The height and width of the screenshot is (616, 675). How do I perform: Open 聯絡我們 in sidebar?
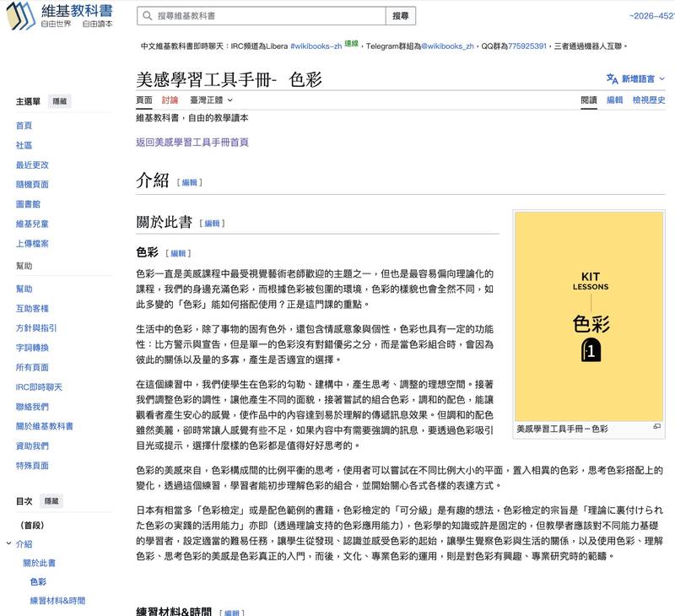(32, 407)
